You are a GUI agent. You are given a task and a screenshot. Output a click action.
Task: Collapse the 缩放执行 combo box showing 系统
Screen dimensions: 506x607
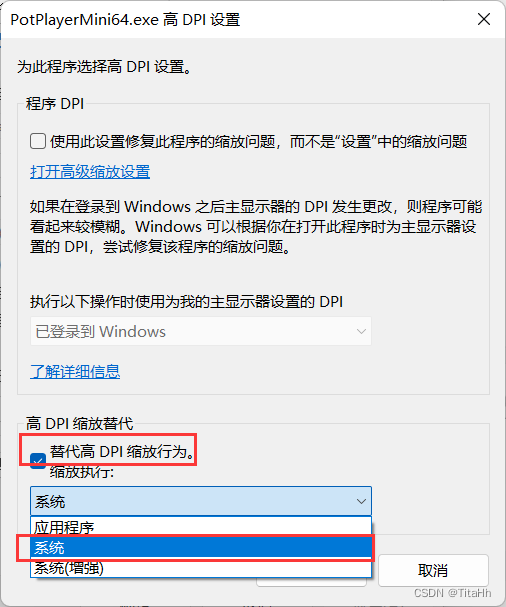pyautogui.click(x=201, y=501)
